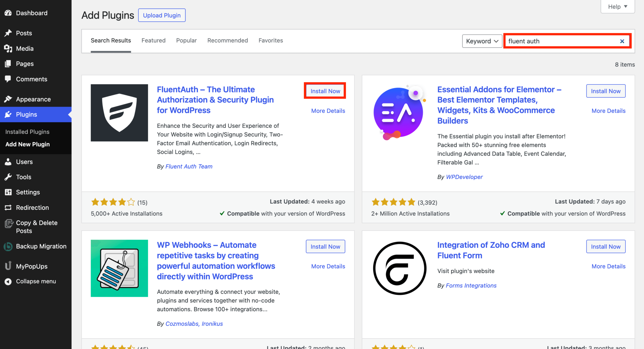The image size is (644, 349).
Task: Switch to the Featured tab
Action: pos(153,41)
